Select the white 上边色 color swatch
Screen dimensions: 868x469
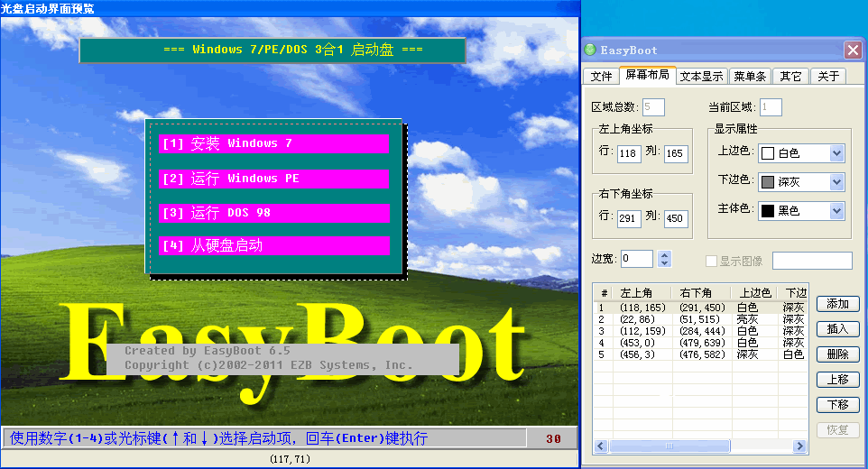tap(768, 153)
